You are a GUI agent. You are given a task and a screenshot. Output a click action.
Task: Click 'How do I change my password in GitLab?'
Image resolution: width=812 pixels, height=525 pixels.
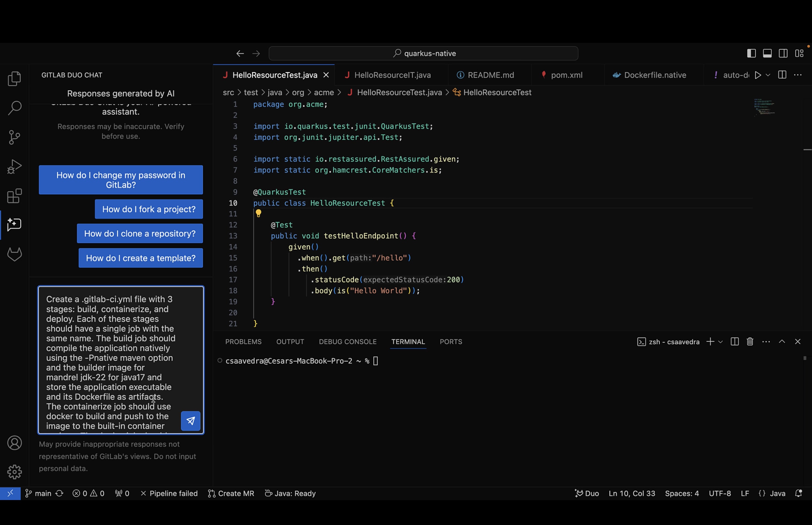pos(120,180)
